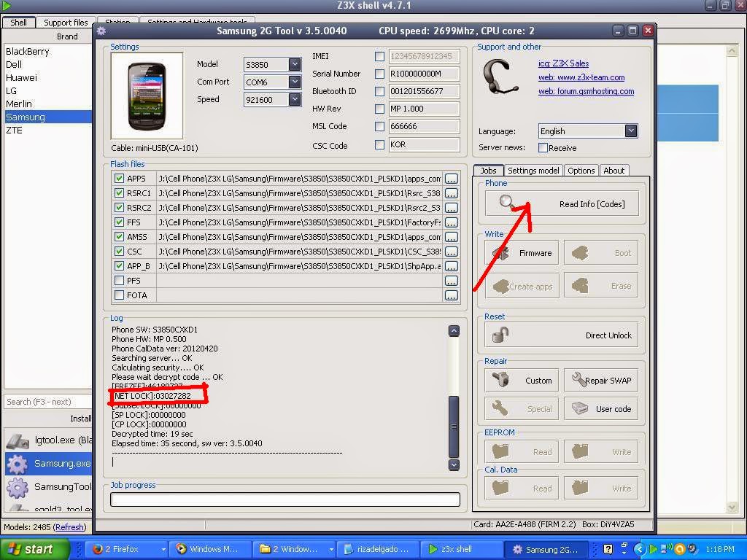Click the Direct Unlock padlock icon

click(500, 335)
